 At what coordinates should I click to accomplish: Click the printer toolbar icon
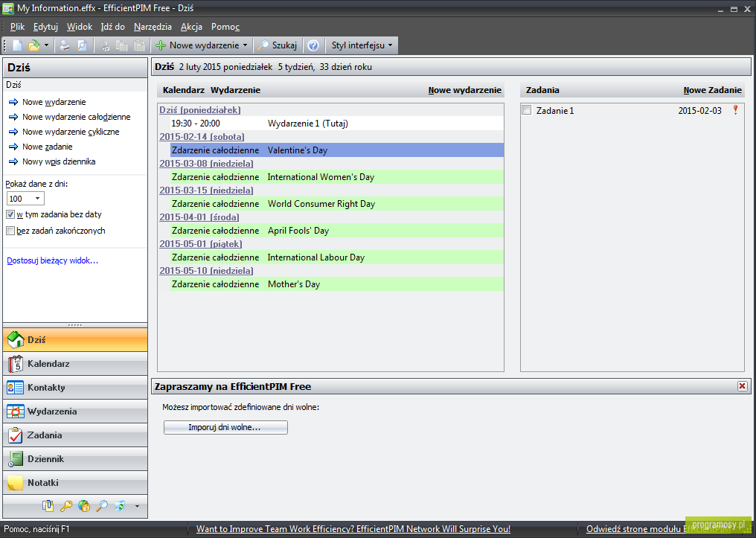tap(65, 45)
